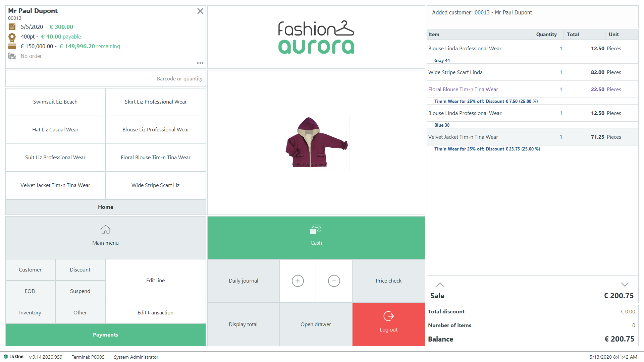The image size is (644, 362).
Task: Click the customer credit card icon
Action: [12, 46]
